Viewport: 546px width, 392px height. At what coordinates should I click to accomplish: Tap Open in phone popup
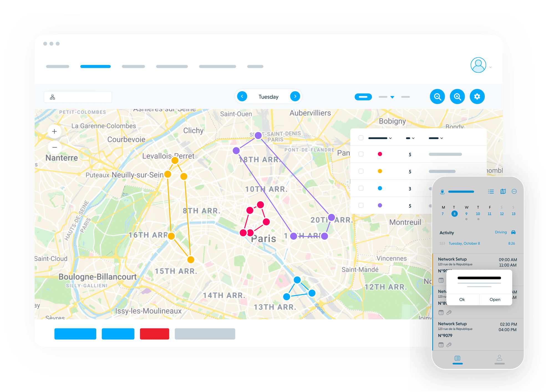click(495, 300)
